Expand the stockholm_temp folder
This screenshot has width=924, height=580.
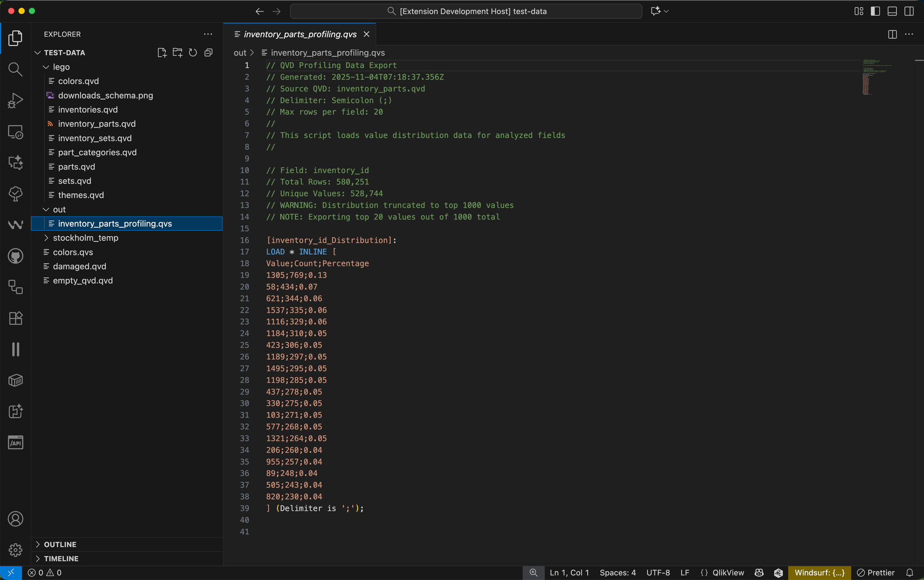tap(85, 238)
